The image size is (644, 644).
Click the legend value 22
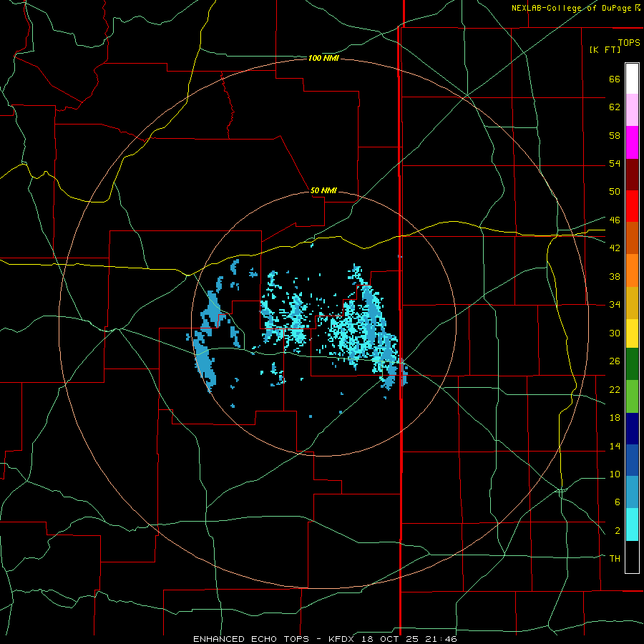pos(615,389)
